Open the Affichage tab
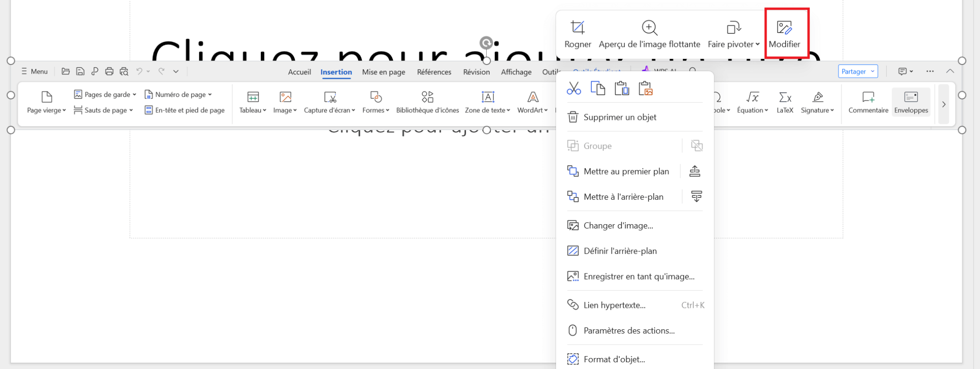The width and height of the screenshot is (980, 369). [516, 72]
